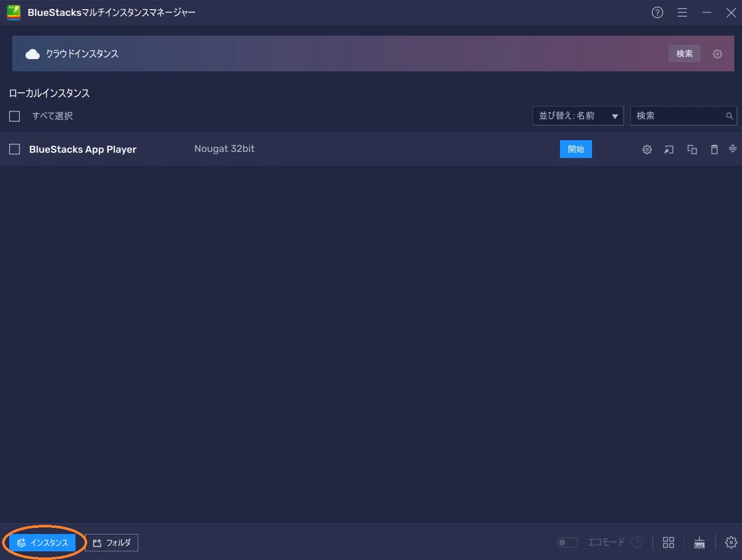
Task: Open the hamburger menu in title bar
Action: coord(682,13)
